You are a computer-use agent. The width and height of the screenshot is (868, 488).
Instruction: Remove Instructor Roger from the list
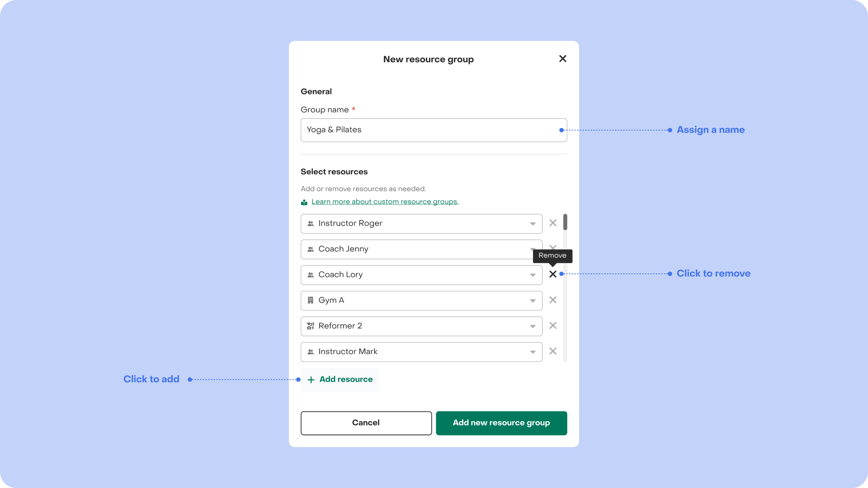pos(552,223)
